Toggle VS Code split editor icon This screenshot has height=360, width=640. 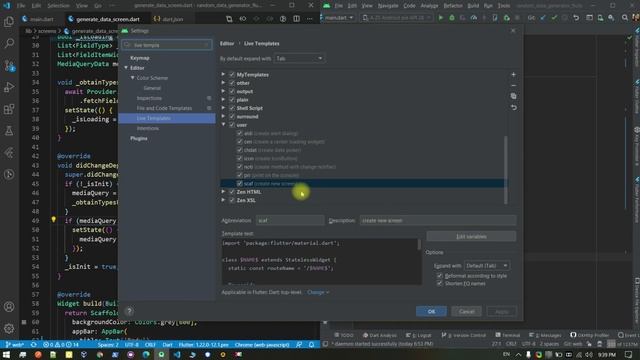[x=296, y=19]
